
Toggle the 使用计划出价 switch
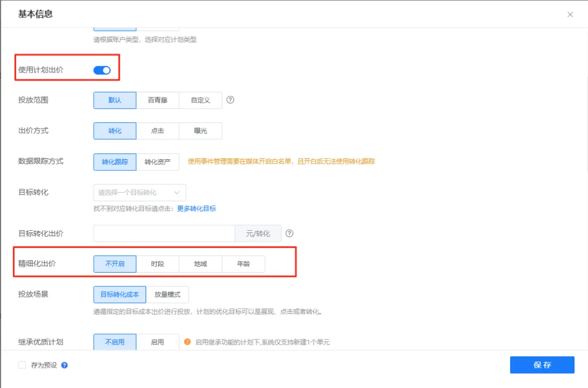click(x=102, y=70)
